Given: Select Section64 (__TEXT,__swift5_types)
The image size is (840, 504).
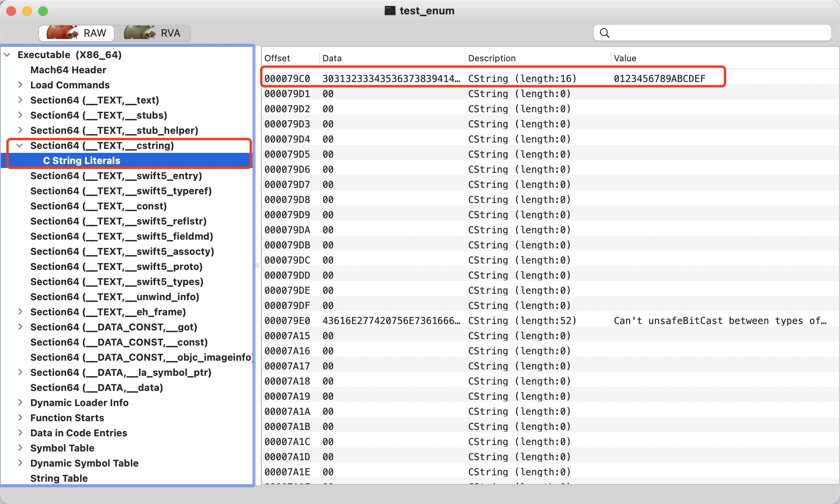Looking at the screenshot, I should [117, 282].
